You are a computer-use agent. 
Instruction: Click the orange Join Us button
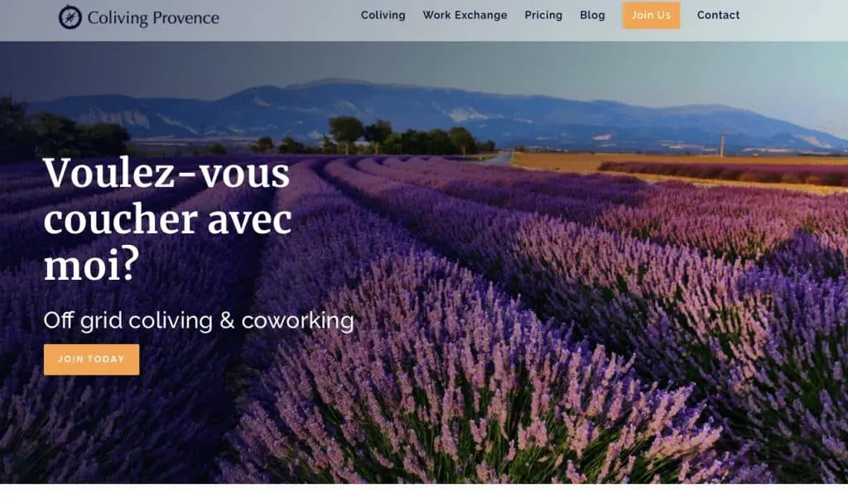click(651, 15)
